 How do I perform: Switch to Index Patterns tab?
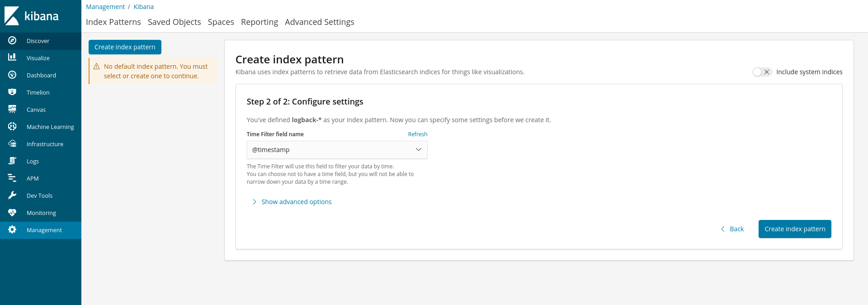(x=113, y=22)
